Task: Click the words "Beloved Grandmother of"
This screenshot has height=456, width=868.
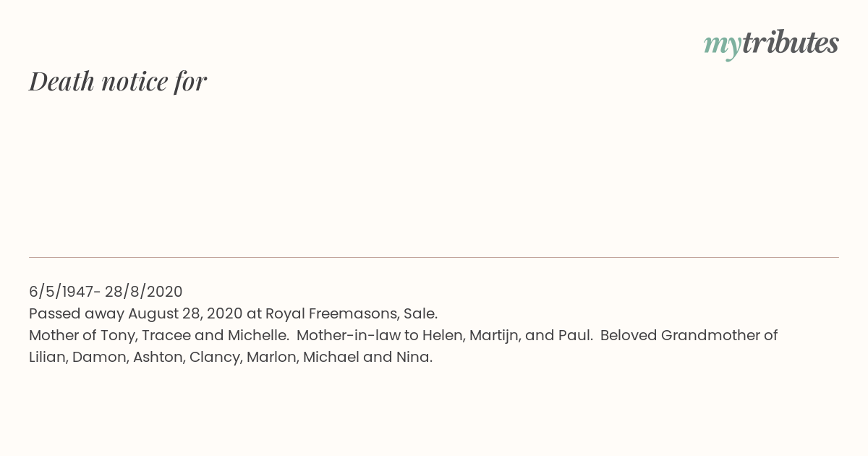Action: (x=689, y=335)
